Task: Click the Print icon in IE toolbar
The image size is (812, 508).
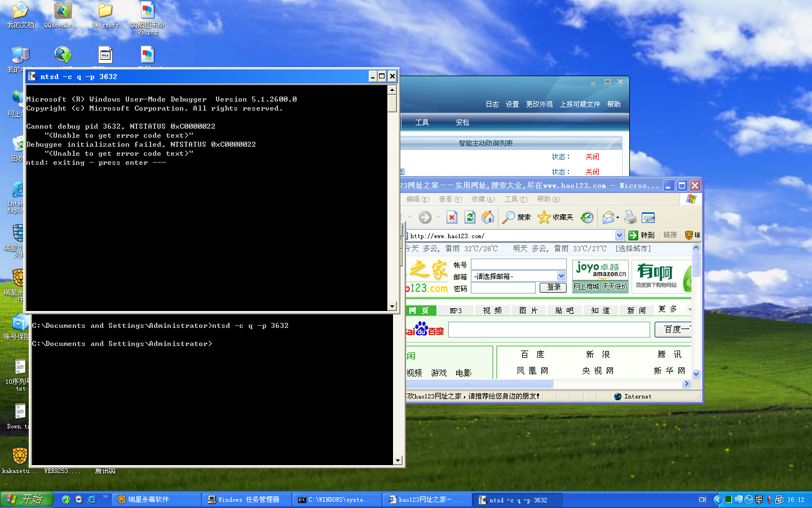Action: [x=630, y=217]
